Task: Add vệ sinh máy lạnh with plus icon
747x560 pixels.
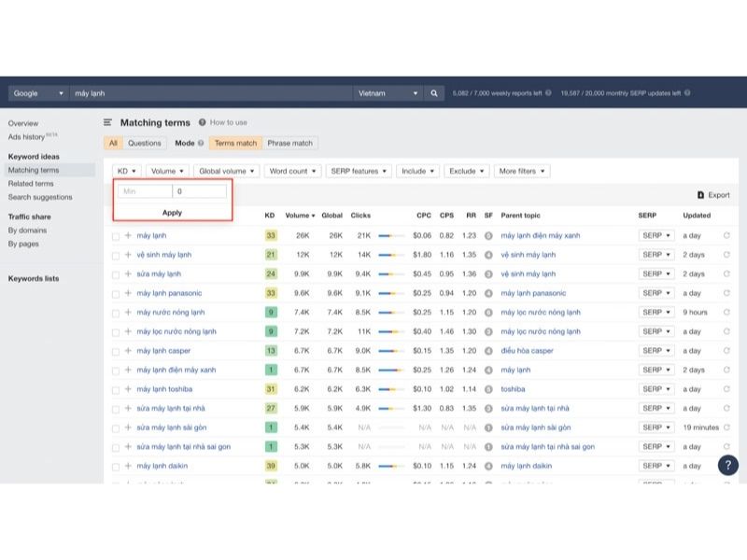Action: pyautogui.click(x=128, y=255)
